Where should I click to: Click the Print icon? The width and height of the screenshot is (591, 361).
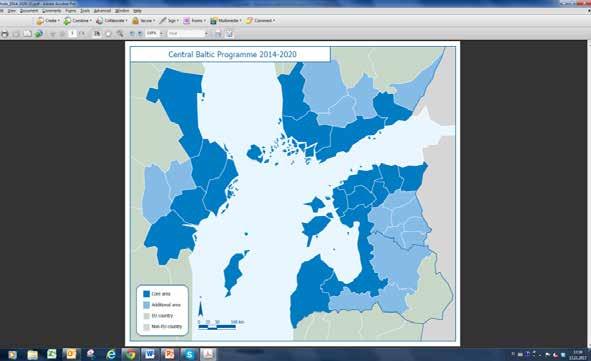pos(5,34)
